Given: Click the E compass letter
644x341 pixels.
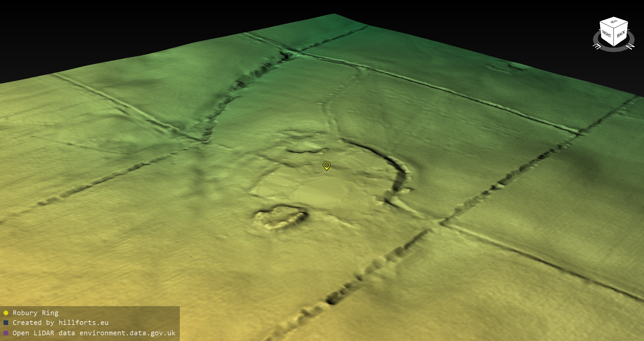Looking at the screenshot, I should pyautogui.click(x=597, y=47).
